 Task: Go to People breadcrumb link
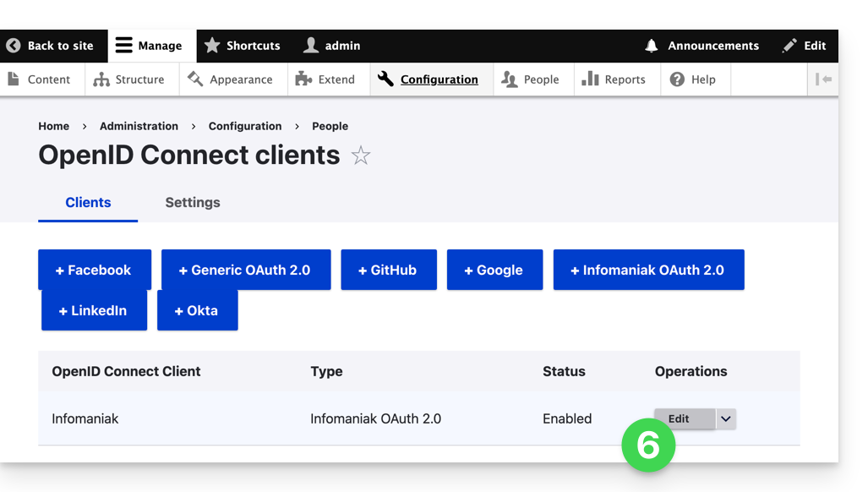click(x=330, y=126)
